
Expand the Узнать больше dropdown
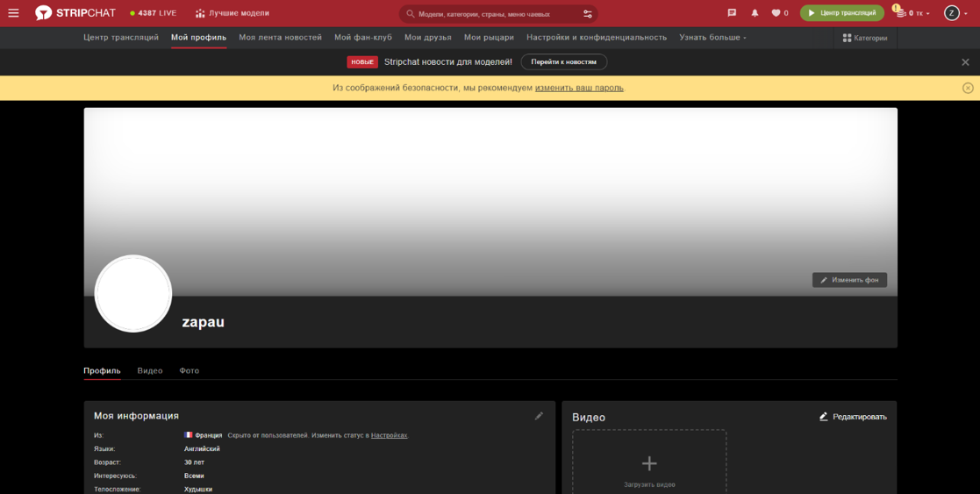click(712, 38)
